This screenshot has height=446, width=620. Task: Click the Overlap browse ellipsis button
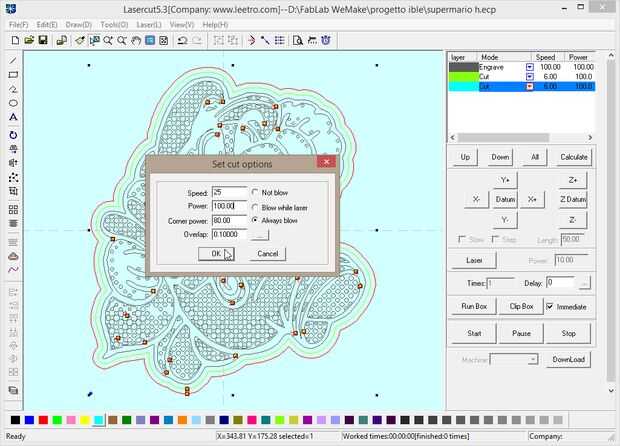pos(260,235)
